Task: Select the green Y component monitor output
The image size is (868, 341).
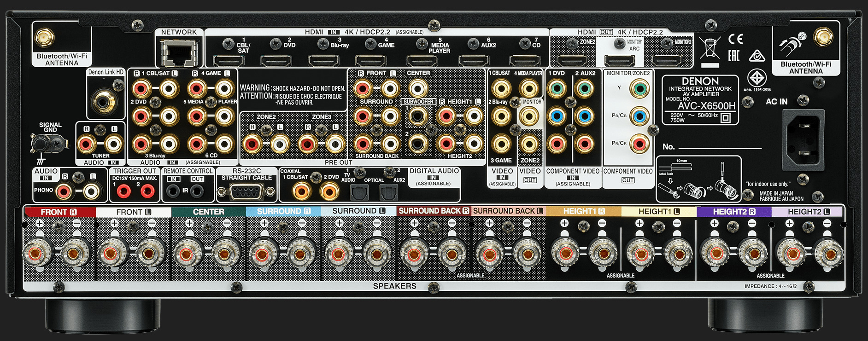Action: [x=639, y=88]
